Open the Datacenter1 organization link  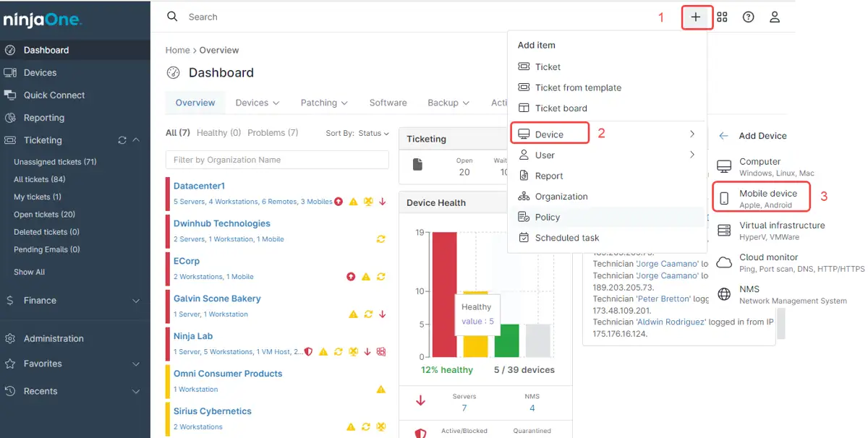(x=199, y=186)
